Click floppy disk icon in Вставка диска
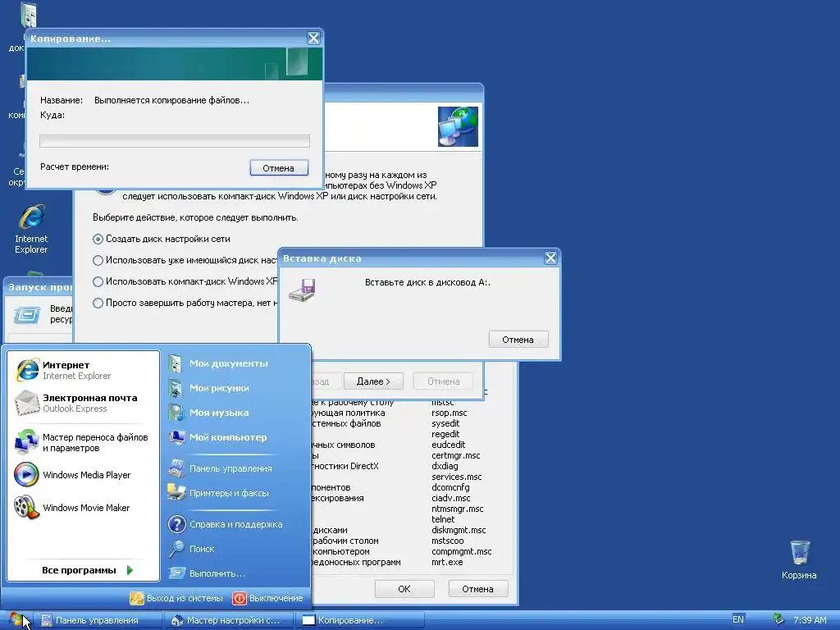Screen dimensions: 840x630 click(303, 290)
